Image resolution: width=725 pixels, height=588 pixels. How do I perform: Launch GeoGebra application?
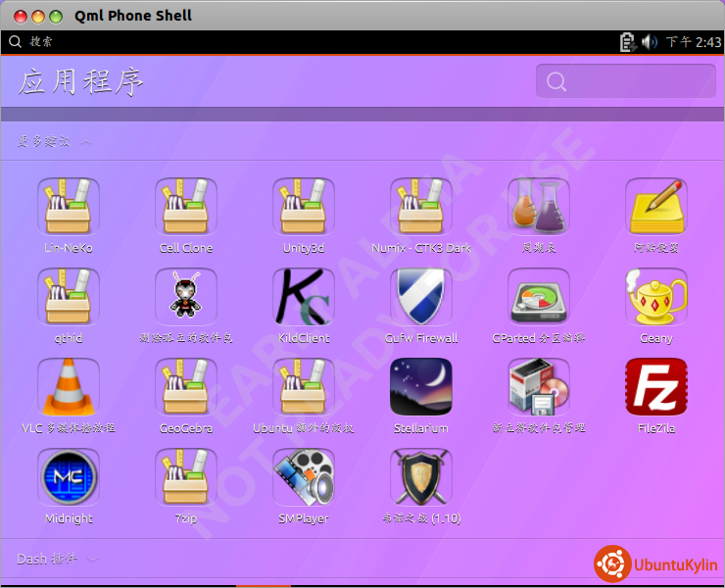(186, 387)
